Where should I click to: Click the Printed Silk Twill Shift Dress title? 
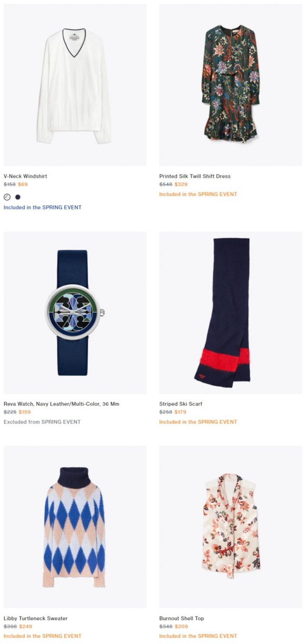pos(195,176)
